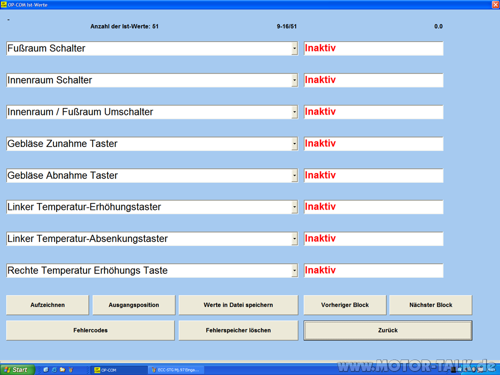Expand the Gebläse Zunahme Taster dropdown
This screenshot has height=375, width=500.
point(294,144)
